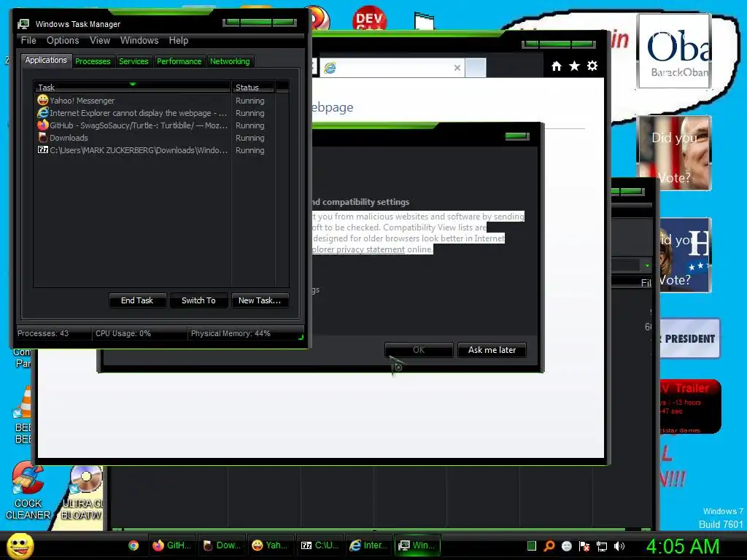
Task: Click the top Did you Vote? gadget
Action: click(x=673, y=153)
